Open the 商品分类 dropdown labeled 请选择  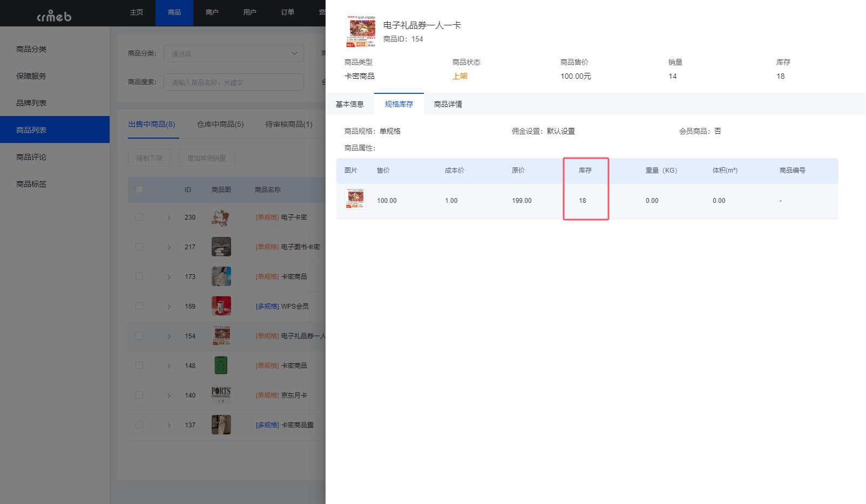pyautogui.click(x=233, y=53)
